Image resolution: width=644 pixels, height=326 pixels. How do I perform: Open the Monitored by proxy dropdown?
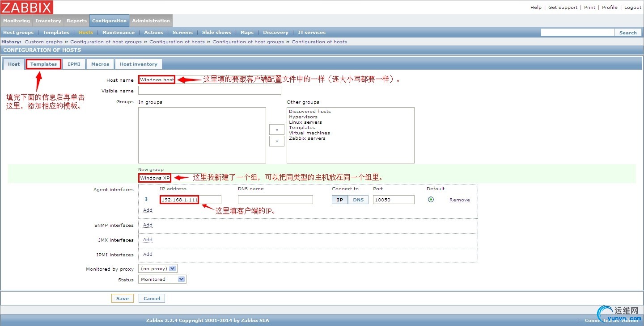pos(158,269)
